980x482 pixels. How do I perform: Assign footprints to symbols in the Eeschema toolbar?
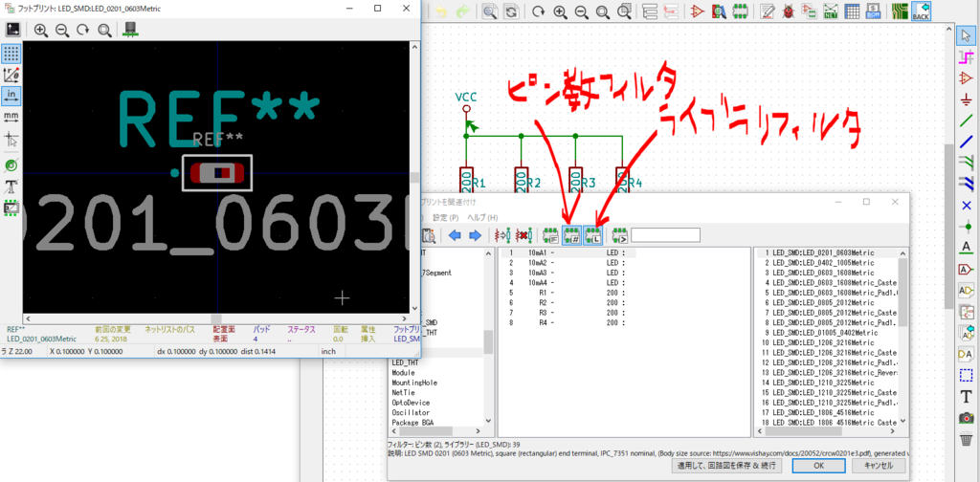coord(810,11)
